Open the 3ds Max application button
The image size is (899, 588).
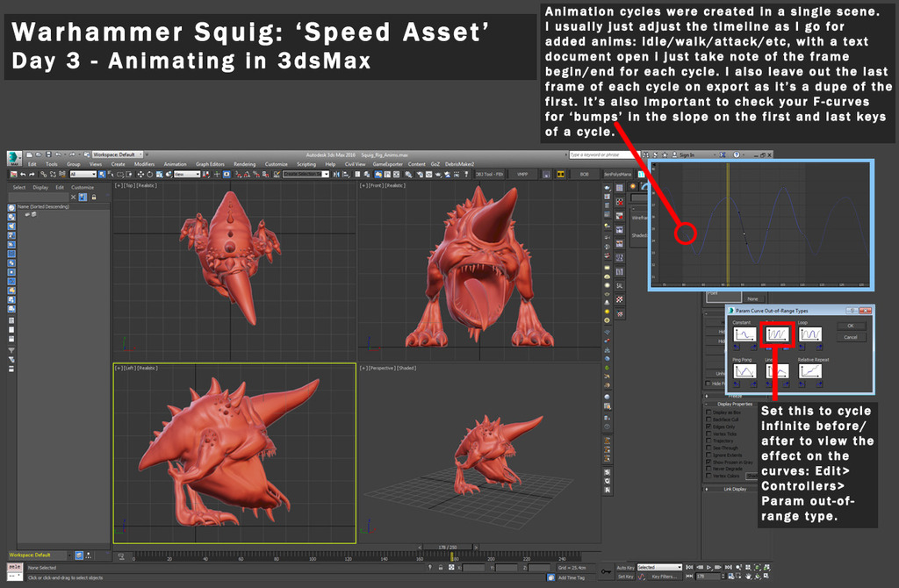tap(14, 158)
